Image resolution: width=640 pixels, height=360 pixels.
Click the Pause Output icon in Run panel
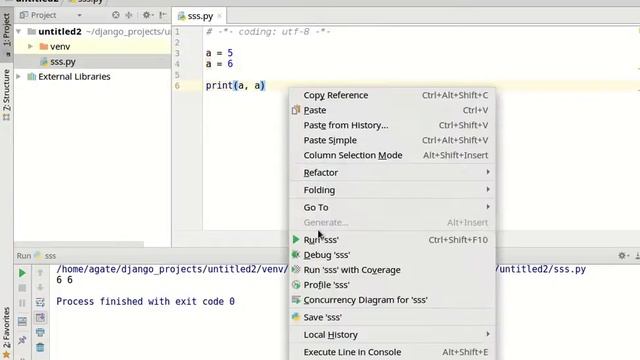point(22,303)
